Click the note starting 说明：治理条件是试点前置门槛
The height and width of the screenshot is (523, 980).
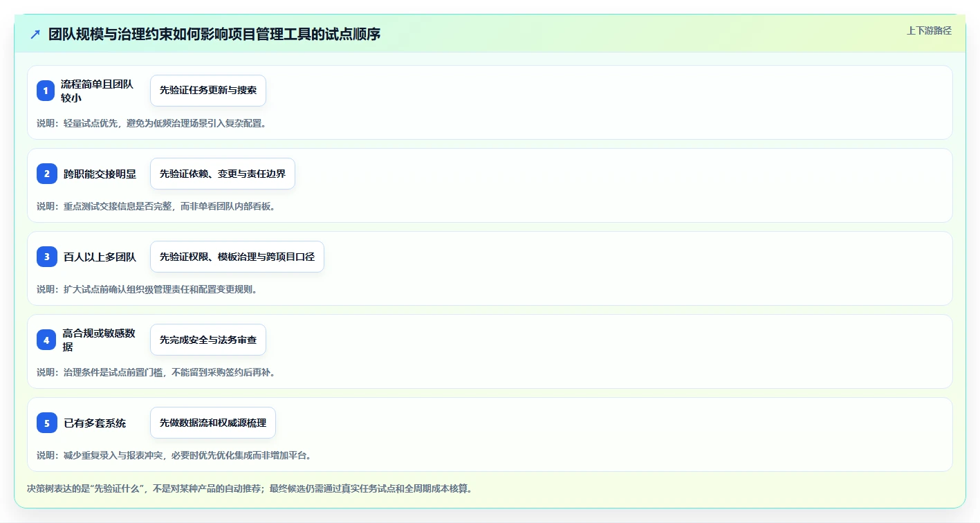click(x=156, y=372)
